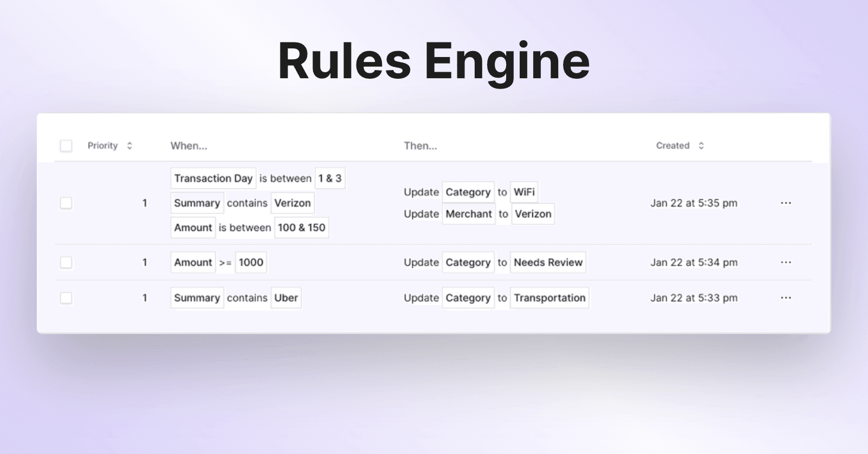Image resolution: width=868 pixels, height=454 pixels.
Task: Select the Needs Review category tag
Action: 548,262
